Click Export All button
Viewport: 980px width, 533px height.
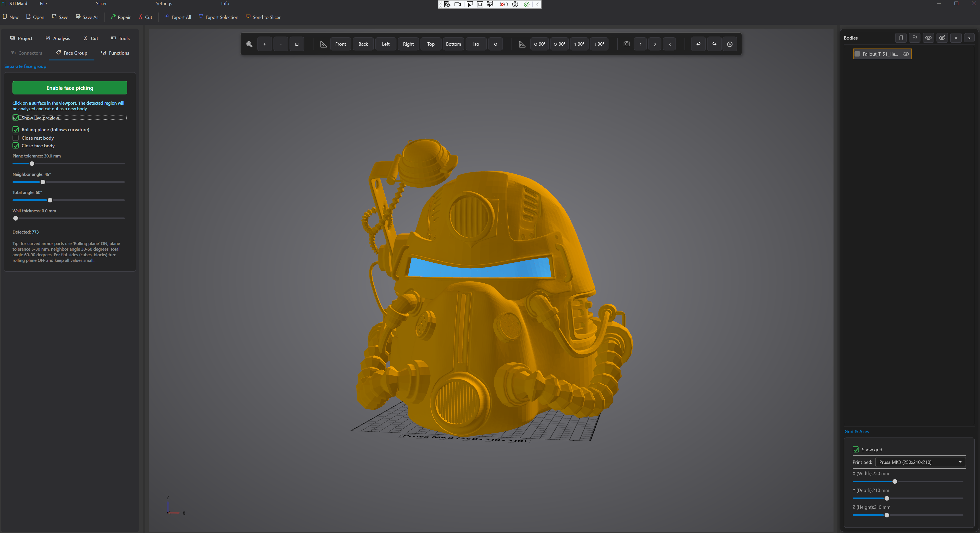(x=178, y=17)
